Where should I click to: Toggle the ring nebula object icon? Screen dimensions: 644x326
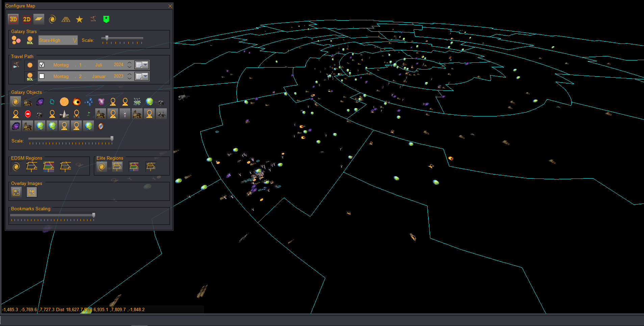click(x=101, y=126)
